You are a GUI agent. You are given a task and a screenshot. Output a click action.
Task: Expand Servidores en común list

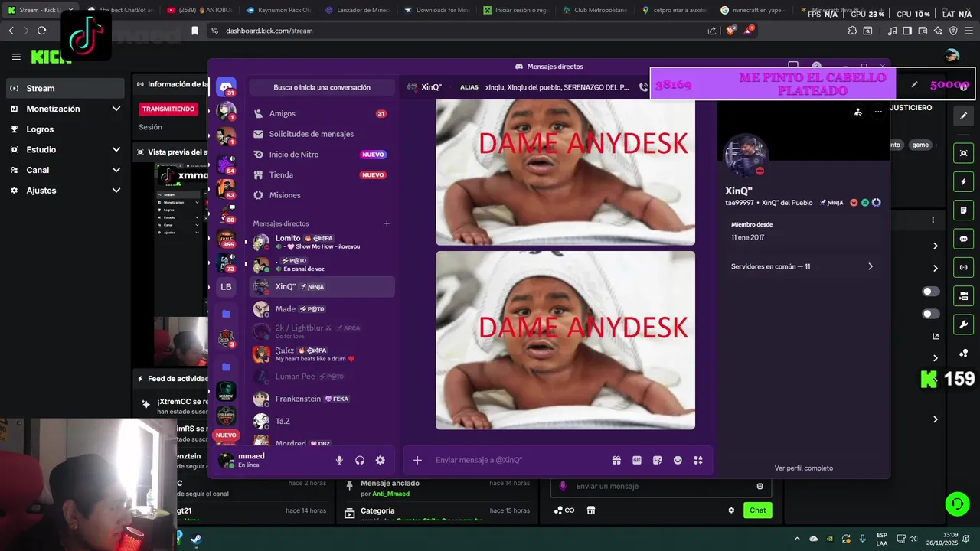tap(802, 266)
